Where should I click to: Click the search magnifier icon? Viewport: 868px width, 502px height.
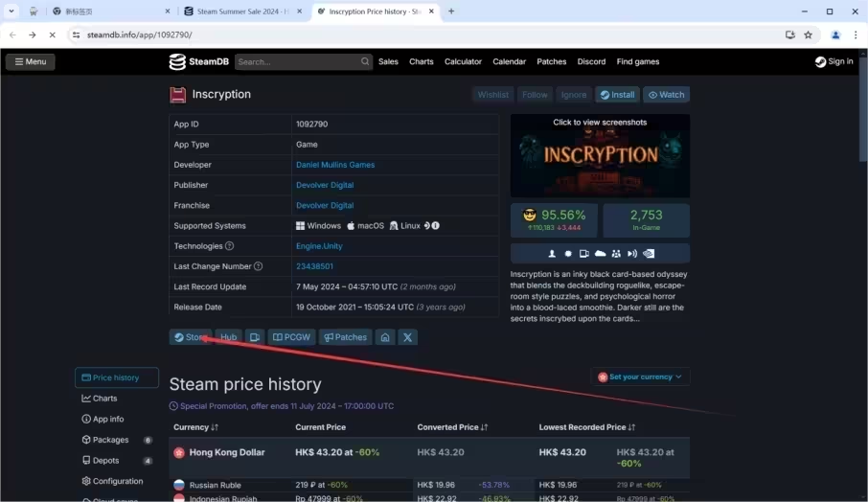point(365,61)
